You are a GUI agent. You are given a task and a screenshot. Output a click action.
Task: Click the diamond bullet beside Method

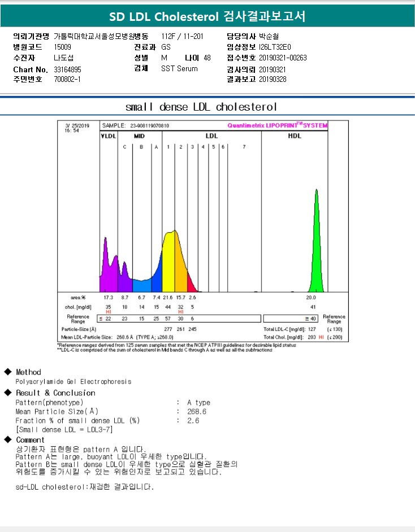tap(8, 372)
